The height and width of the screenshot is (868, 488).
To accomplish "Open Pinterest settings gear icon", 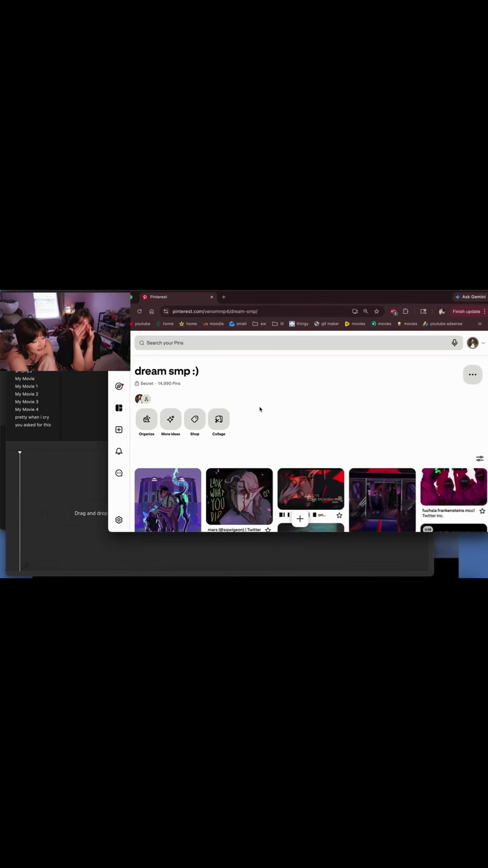I will click(x=119, y=520).
